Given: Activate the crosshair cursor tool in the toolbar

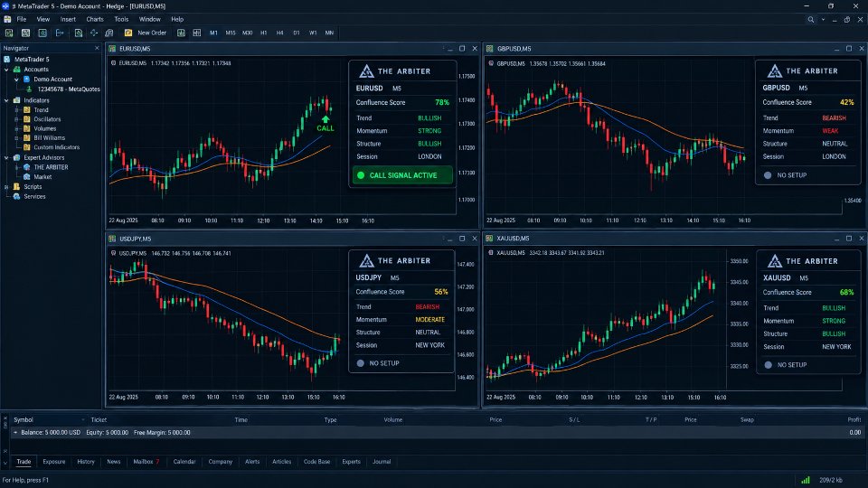Looking at the screenshot, I should click(94, 33).
